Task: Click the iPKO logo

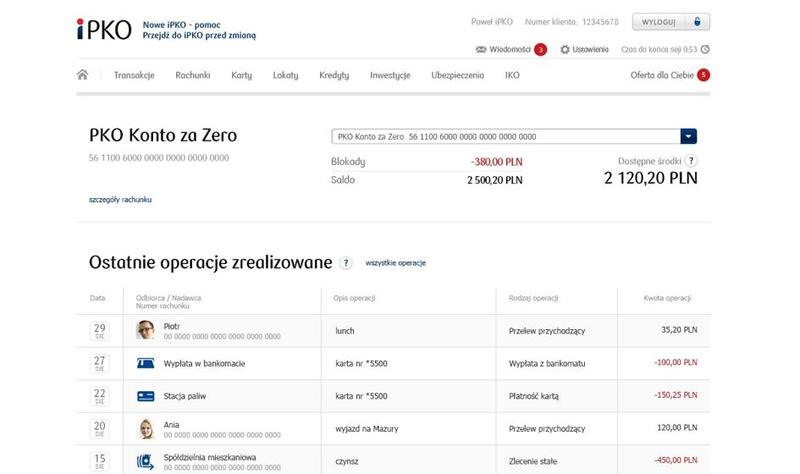Action: pos(104,30)
